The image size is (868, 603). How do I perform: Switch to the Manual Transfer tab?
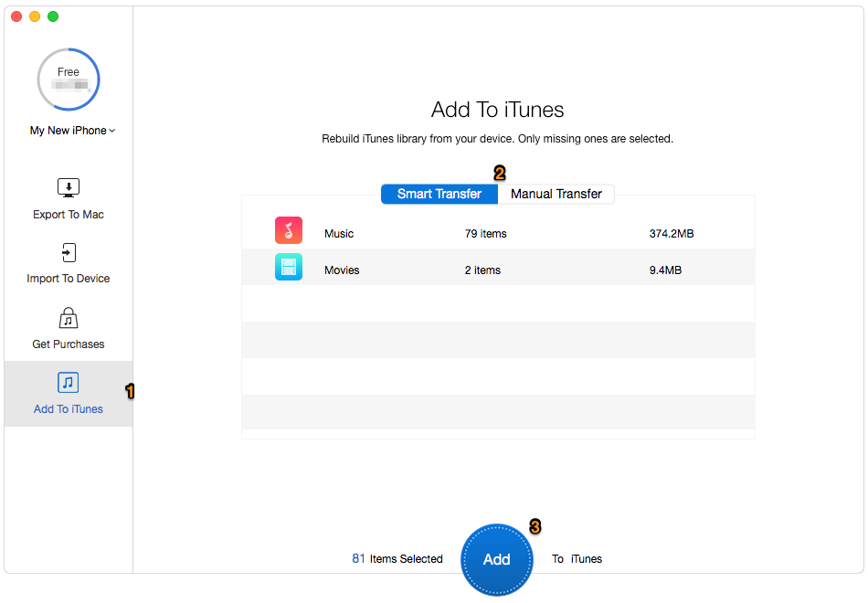click(556, 194)
